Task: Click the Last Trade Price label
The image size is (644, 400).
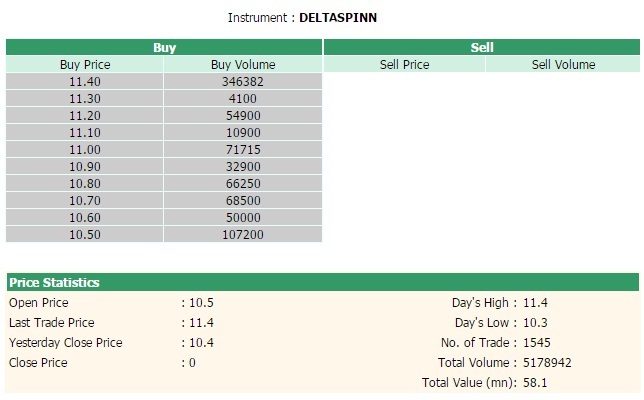Action: pyautogui.click(x=52, y=322)
